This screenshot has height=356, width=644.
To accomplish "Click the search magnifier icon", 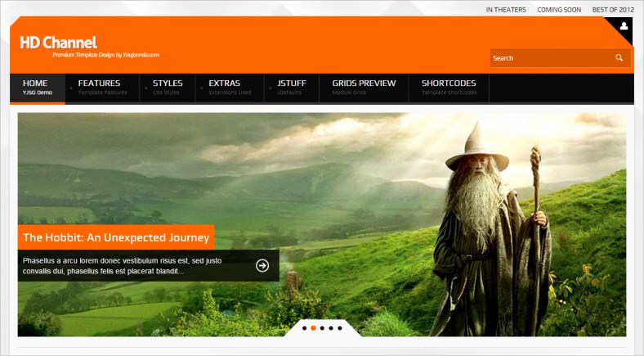I will [x=619, y=58].
